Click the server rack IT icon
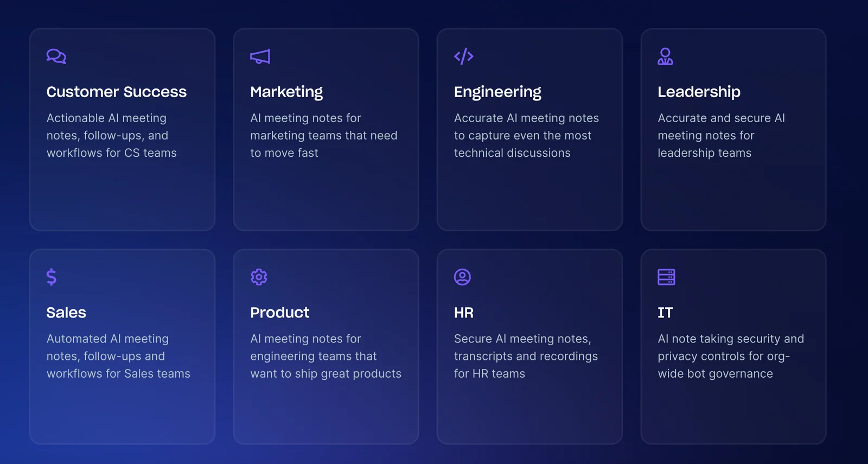 click(666, 277)
